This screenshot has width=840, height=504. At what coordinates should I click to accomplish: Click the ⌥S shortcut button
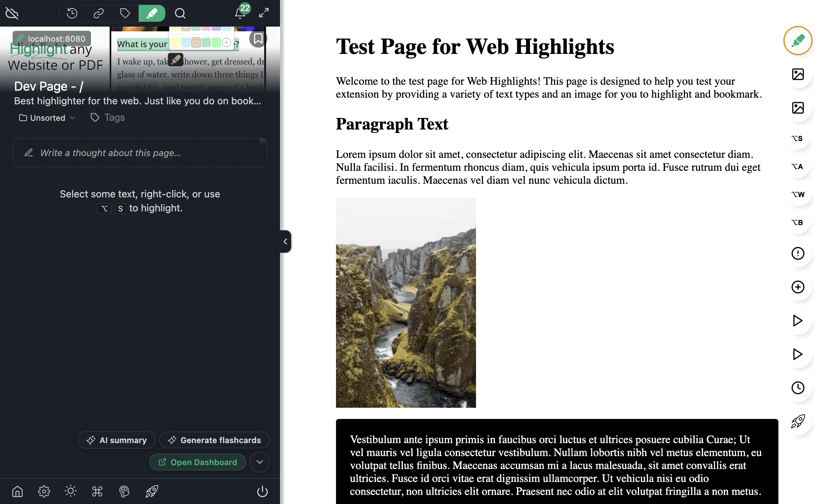797,138
